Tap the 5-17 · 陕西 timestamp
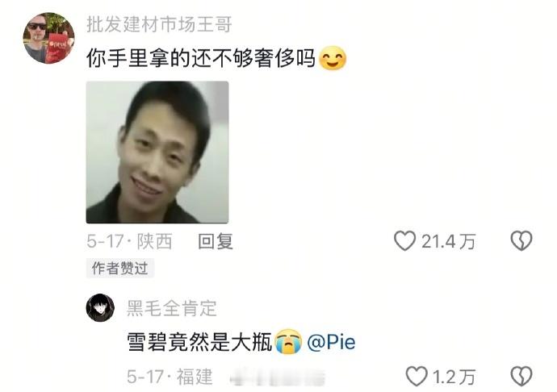This screenshot has width=557, height=392. (129, 241)
